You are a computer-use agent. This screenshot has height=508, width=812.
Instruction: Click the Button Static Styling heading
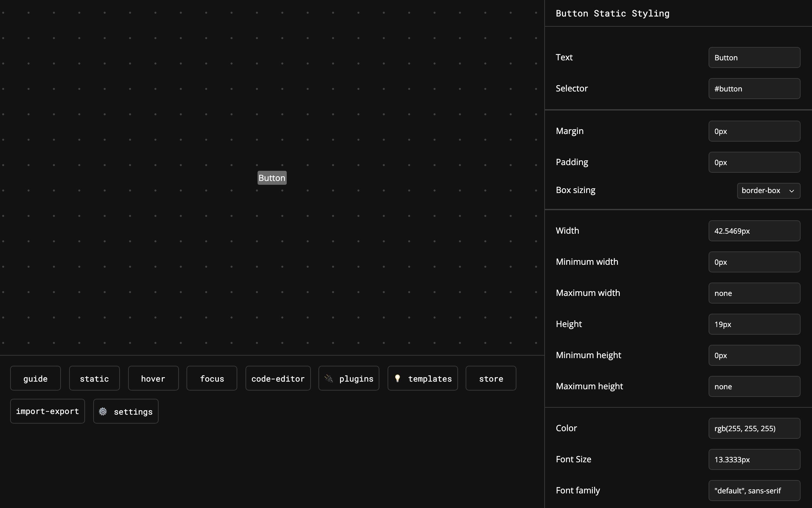click(612, 13)
